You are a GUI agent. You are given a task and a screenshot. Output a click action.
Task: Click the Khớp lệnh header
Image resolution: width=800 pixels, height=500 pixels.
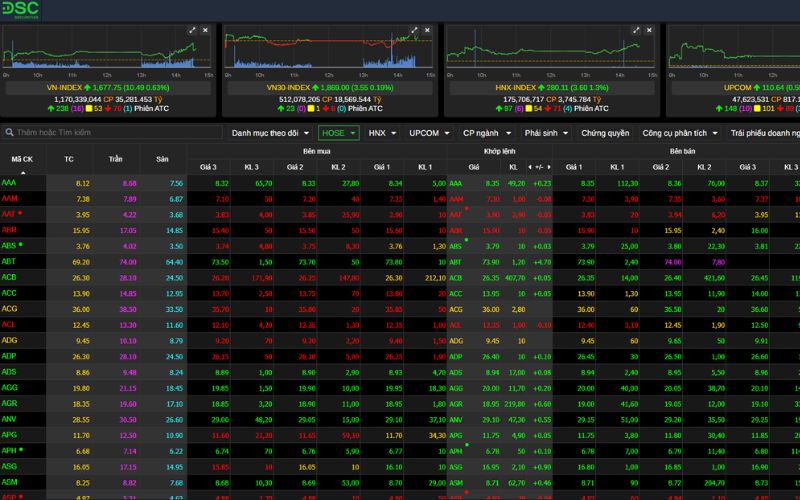coord(499,151)
